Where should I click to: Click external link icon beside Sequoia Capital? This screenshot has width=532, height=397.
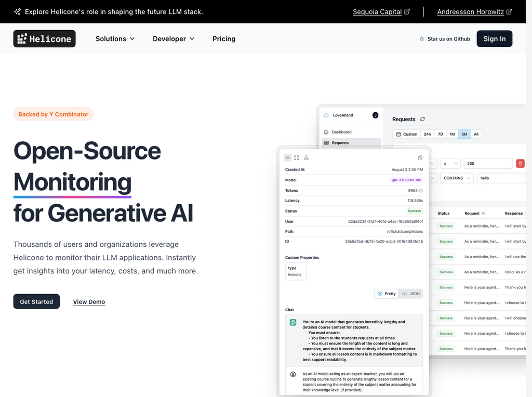pyautogui.click(x=407, y=12)
